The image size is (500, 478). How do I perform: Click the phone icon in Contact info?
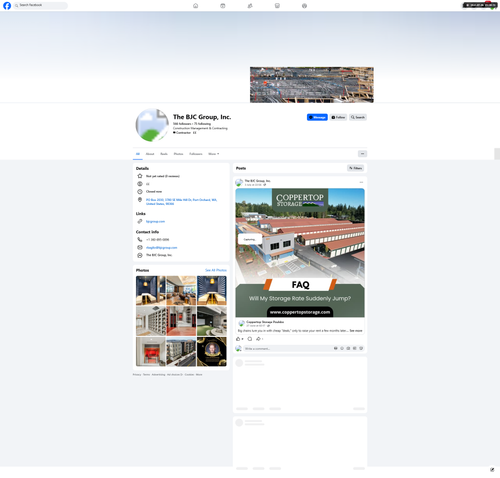(x=140, y=239)
